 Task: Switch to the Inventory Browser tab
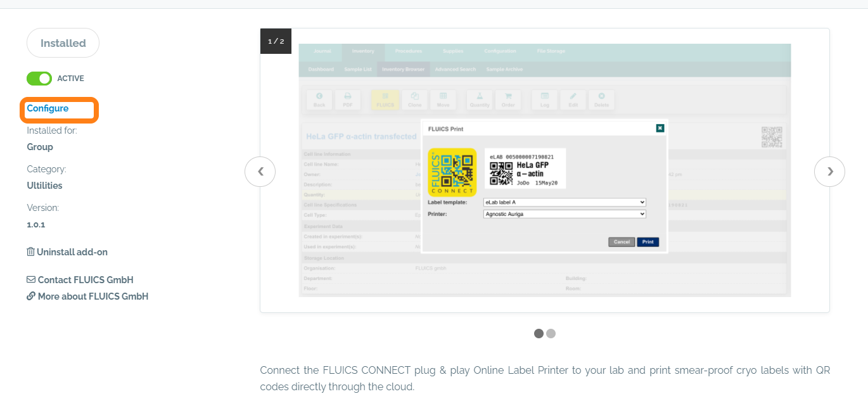[x=403, y=69]
